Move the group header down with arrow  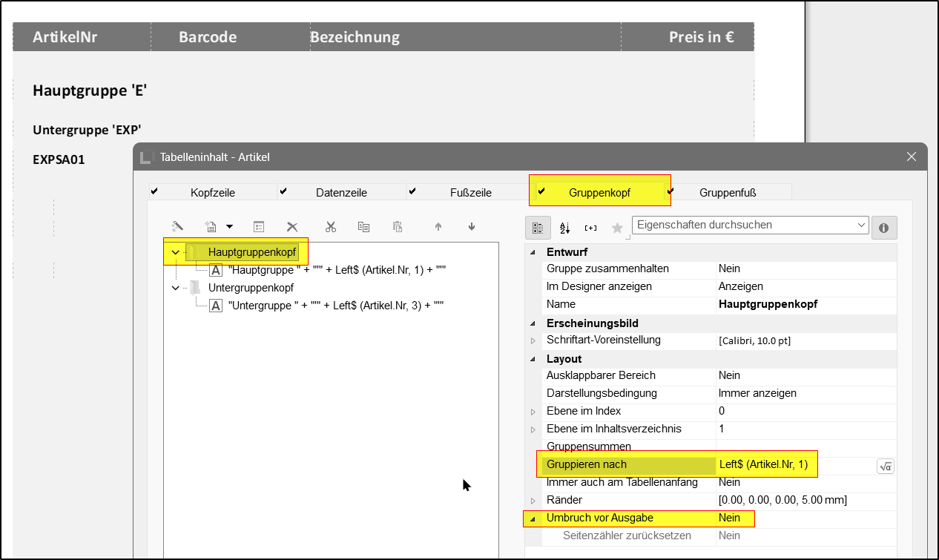[x=472, y=227]
